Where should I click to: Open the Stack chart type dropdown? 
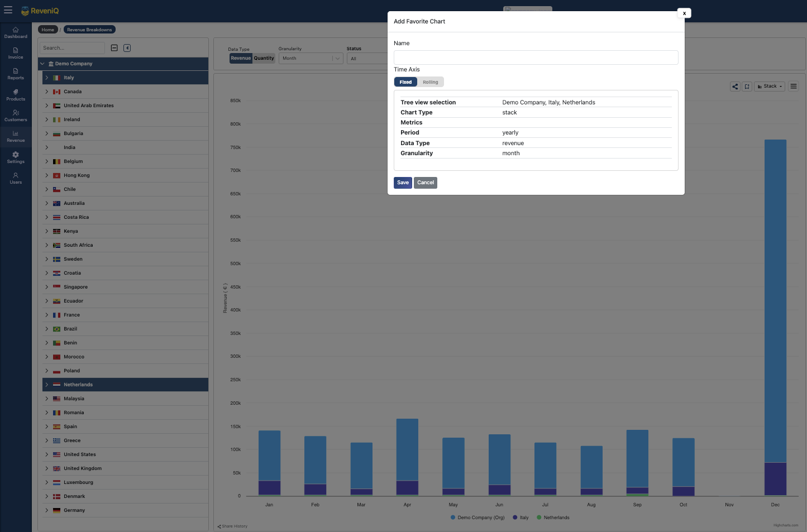(x=770, y=87)
